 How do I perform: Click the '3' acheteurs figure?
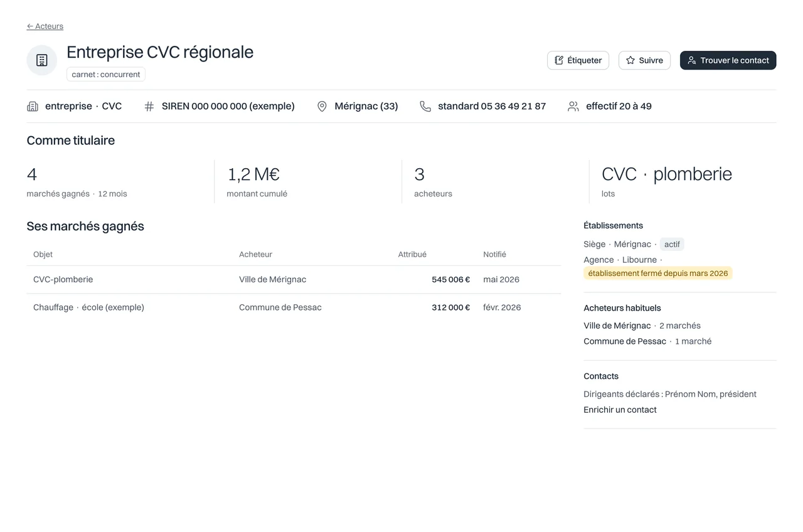[x=419, y=174]
